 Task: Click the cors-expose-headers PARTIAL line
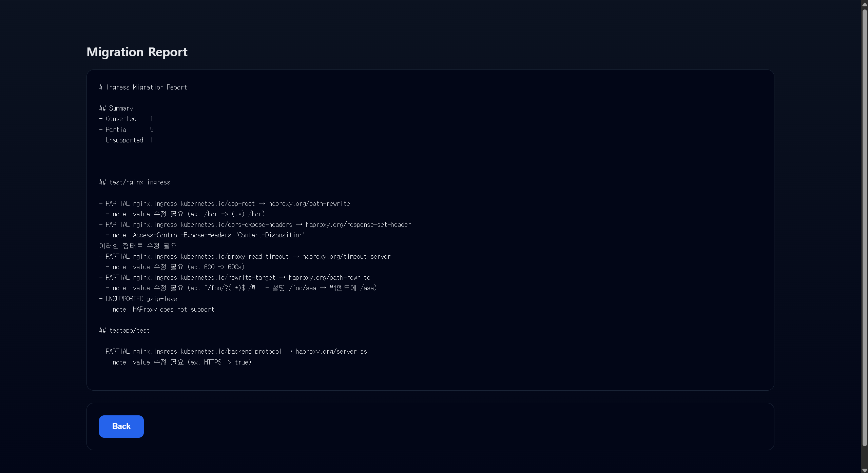pos(255,224)
